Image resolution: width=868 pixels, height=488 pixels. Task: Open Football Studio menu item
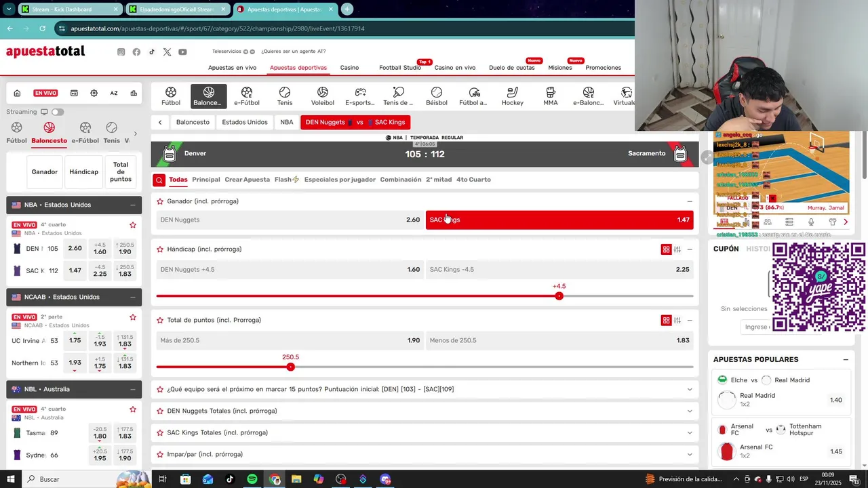400,68
